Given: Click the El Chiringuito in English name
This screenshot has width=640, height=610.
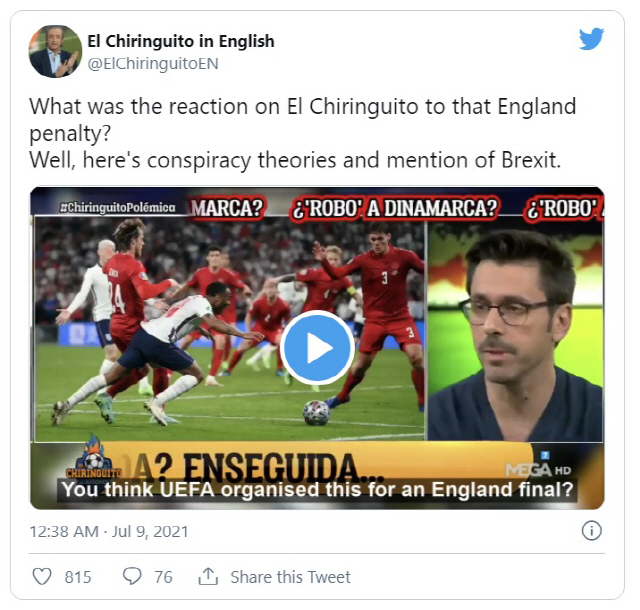Looking at the screenshot, I should [x=180, y=41].
